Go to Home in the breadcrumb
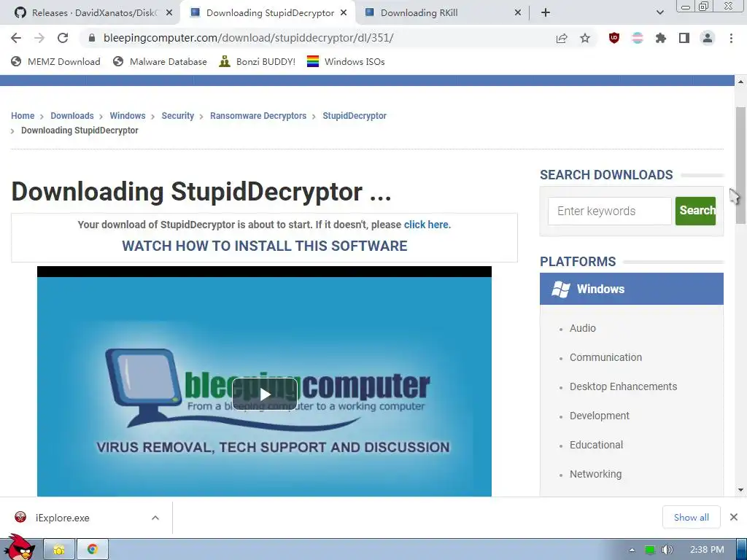Image resolution: width=747 pixels, height=560 pixels. [23, 116]
